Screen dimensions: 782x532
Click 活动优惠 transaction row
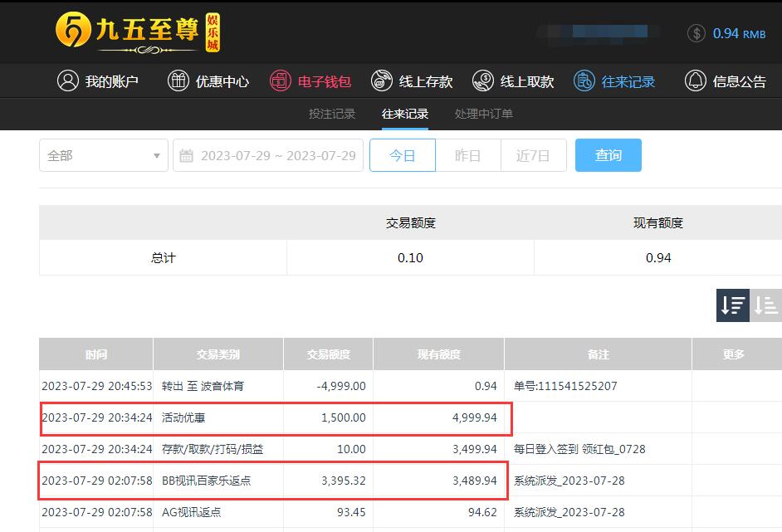(x=410, y=417)
